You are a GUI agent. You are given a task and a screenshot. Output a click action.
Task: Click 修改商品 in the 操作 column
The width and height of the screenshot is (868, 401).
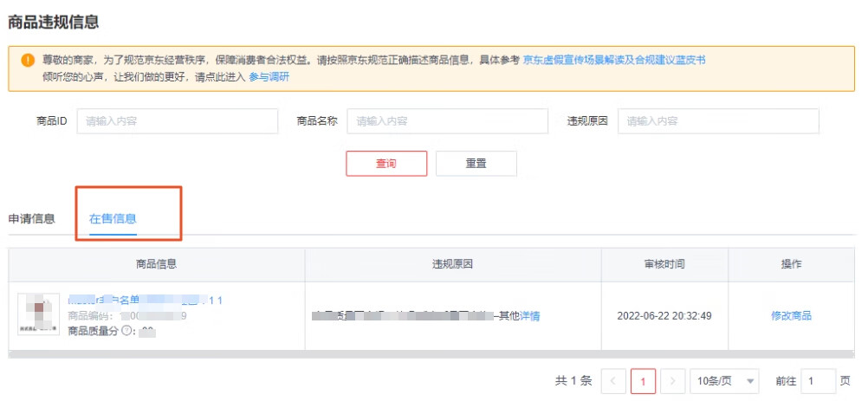click(791, 316)
